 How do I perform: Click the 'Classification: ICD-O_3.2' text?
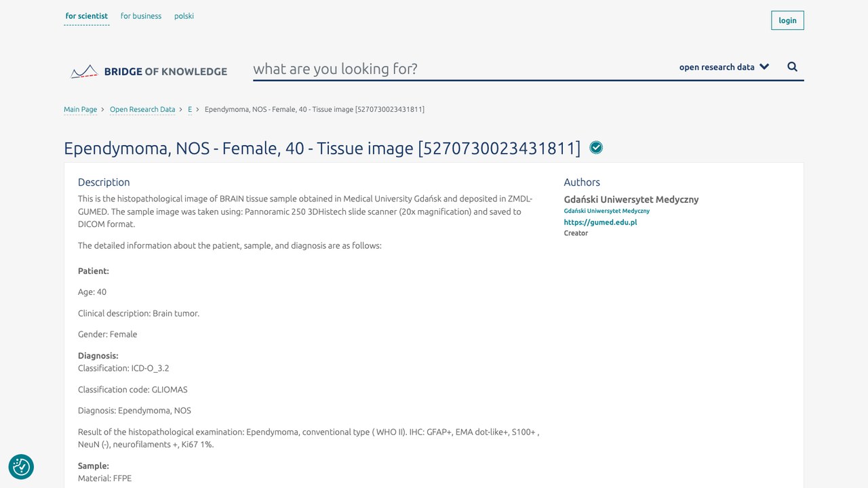click(123, 369)
